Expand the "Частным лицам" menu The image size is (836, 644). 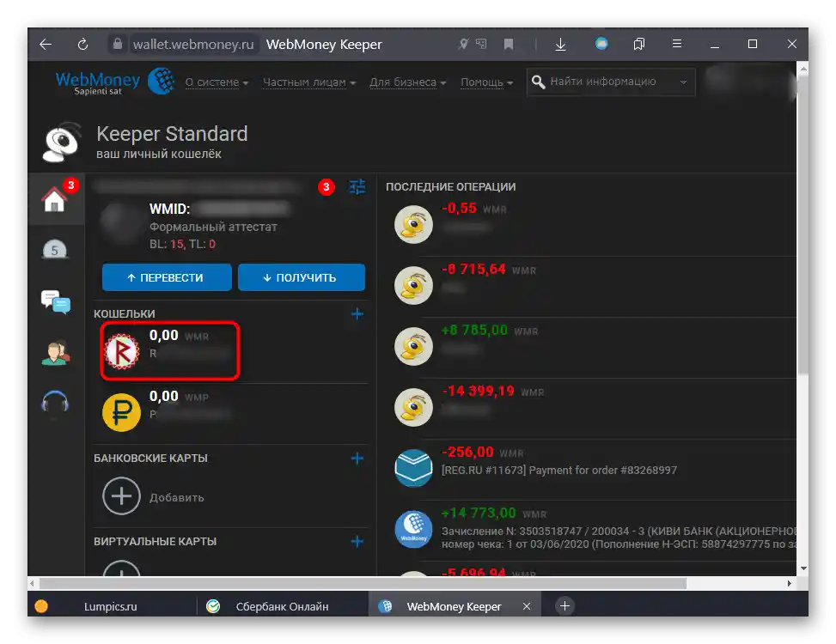tap(309, 82)
